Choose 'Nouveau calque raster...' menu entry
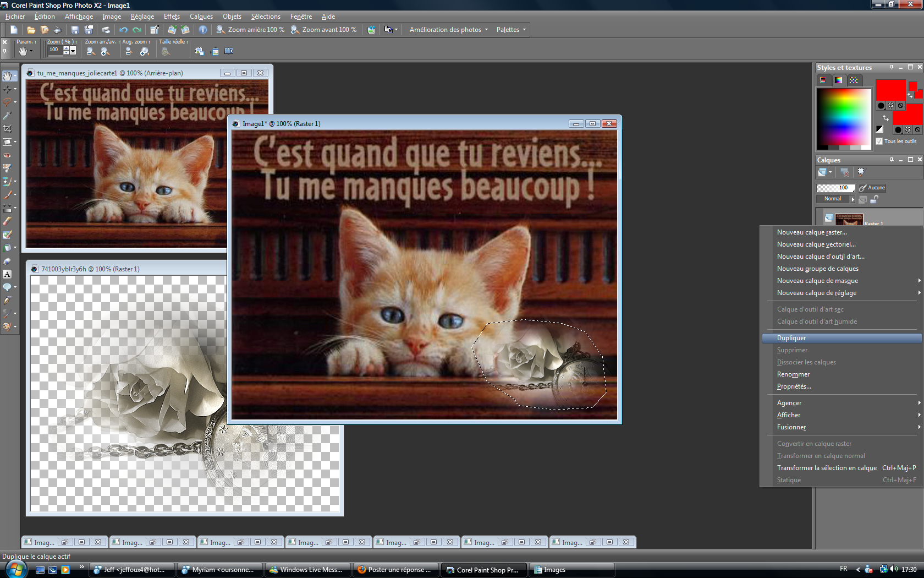This screenshot has width=924, height=578. [842, 232]
